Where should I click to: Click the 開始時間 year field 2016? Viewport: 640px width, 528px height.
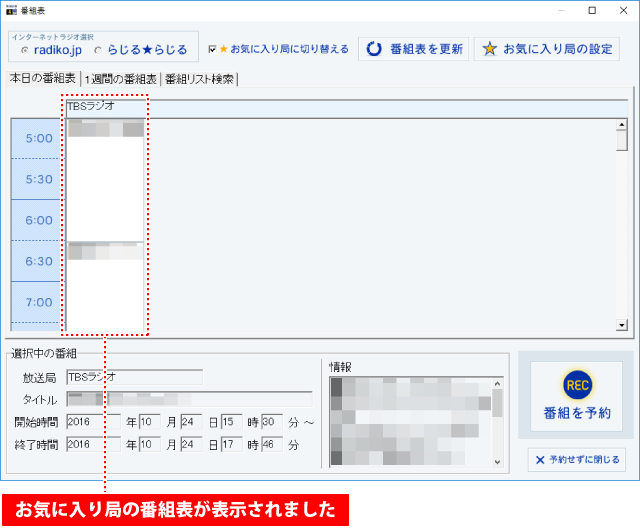(x=93, y=422)
